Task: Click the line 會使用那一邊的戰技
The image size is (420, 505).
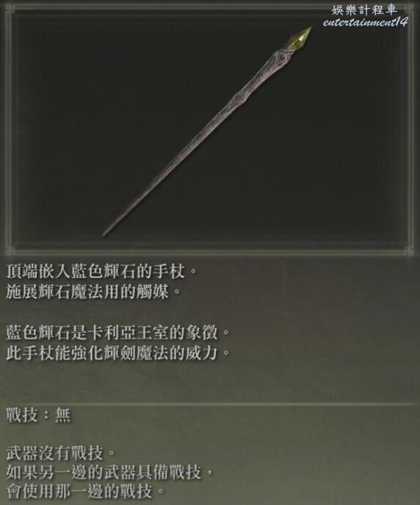Action: click(x=85, y=491)
